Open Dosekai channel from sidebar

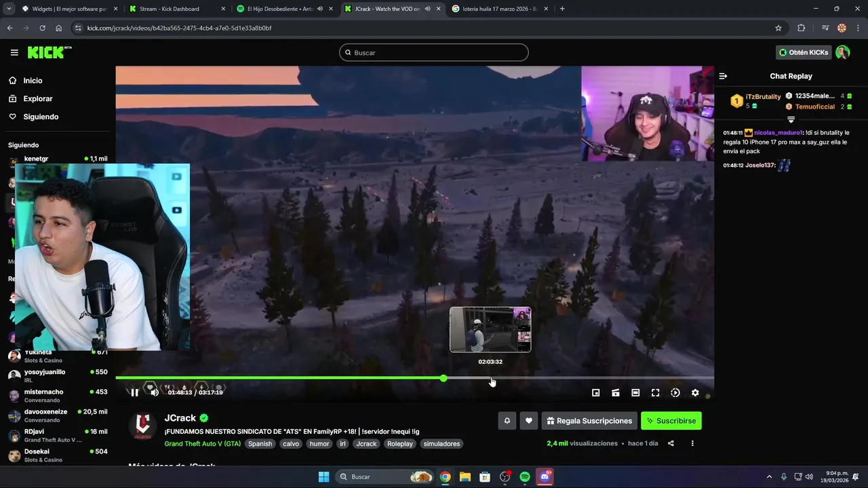coord(57,455)
